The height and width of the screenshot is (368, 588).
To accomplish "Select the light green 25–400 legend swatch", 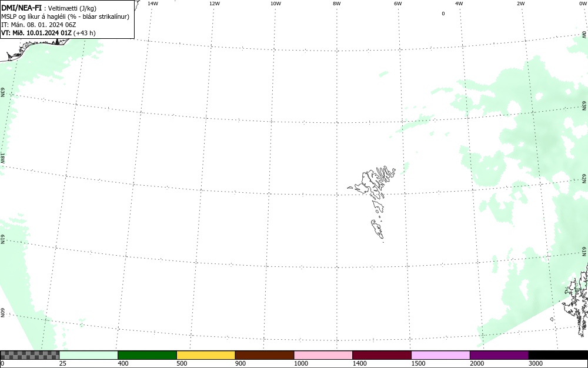I will (89, 355).
